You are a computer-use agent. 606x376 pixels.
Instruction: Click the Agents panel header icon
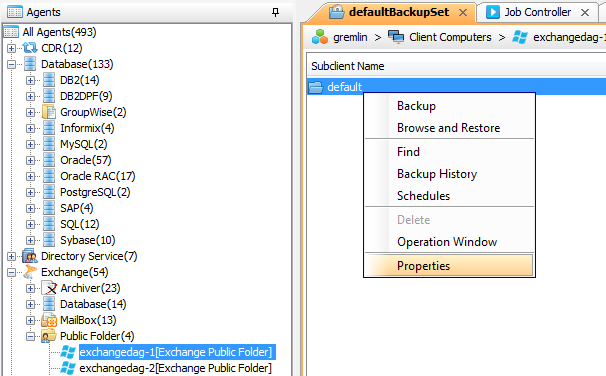[x=15, y=12]
